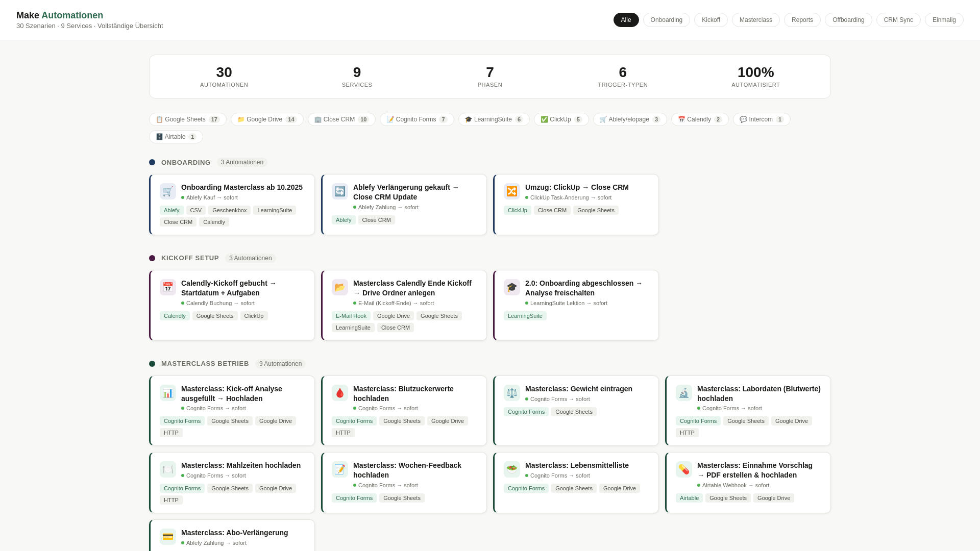Screen dimensions: 980x551
Task: Click the ClickUp Task-Änderung trigger text
Action: coord(571,197)
